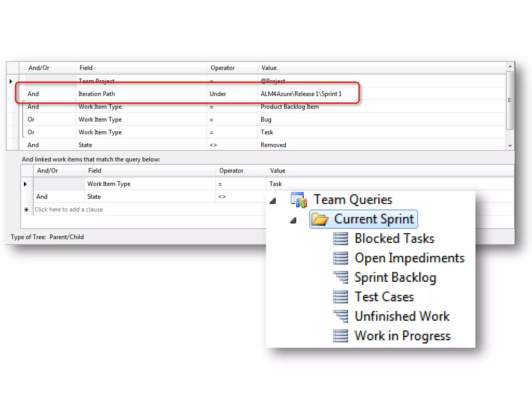Collapse the Team Queries tree node

click(273, 201)
